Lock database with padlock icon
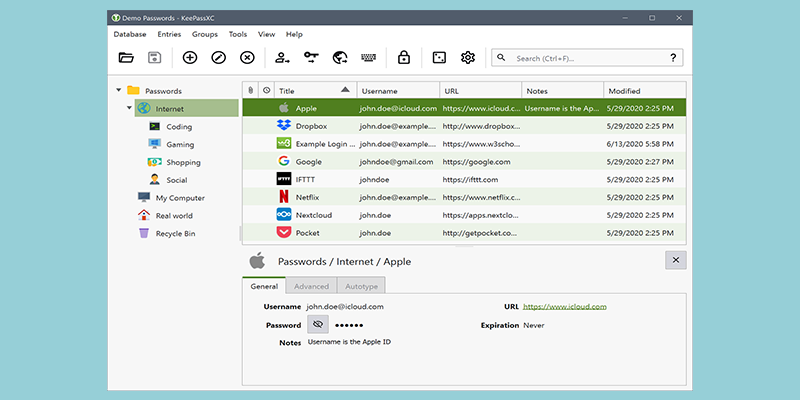 click(x=404, y=58)
